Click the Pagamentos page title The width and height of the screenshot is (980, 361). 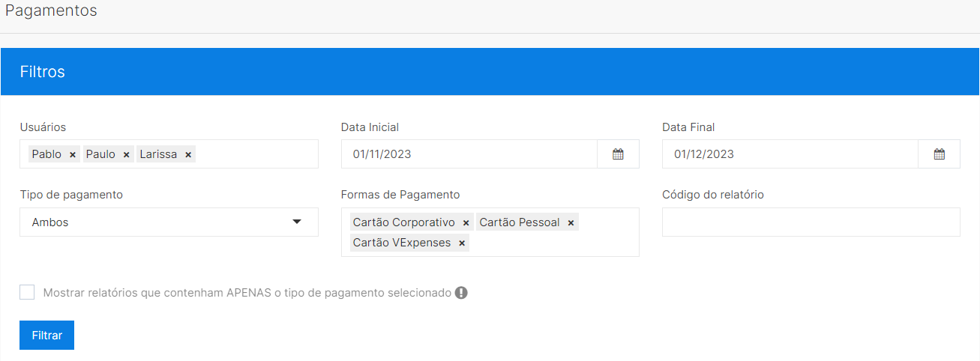[51, 11]
